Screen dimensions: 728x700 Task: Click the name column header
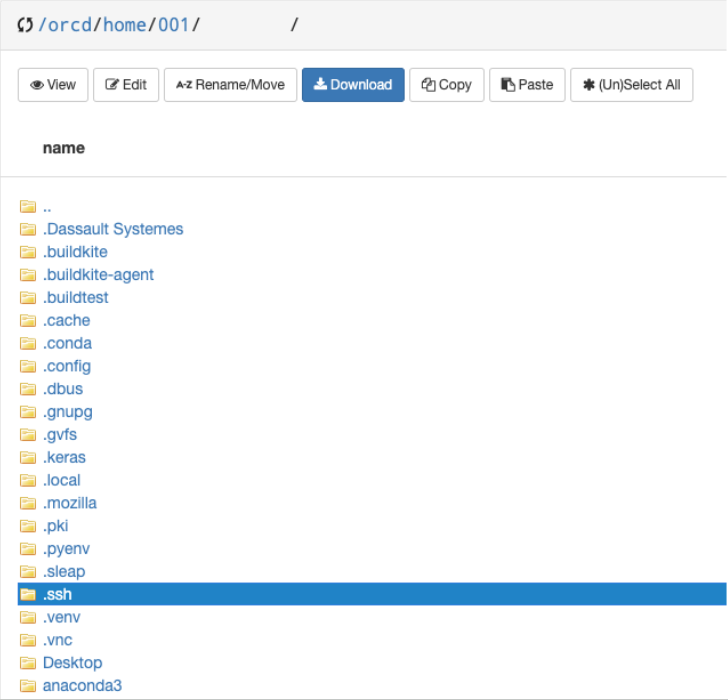click(x=64, y=148)
